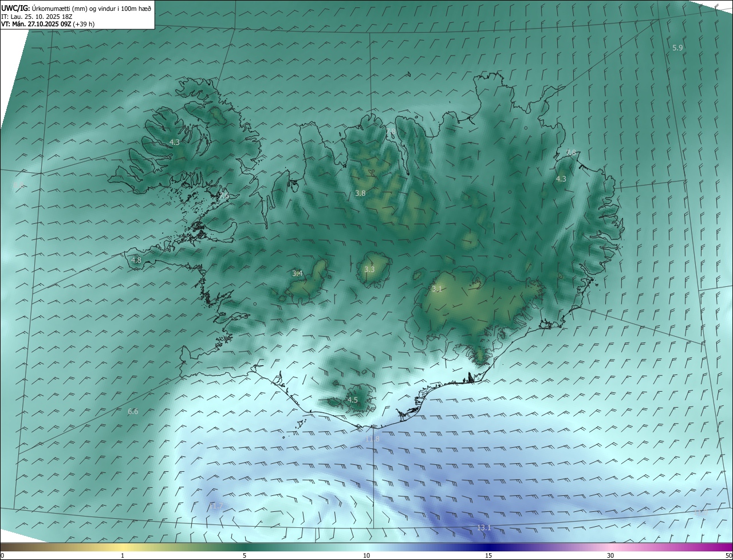
Task: Click the 4.3 value in eastern Iceland
Action: (561, 179)
